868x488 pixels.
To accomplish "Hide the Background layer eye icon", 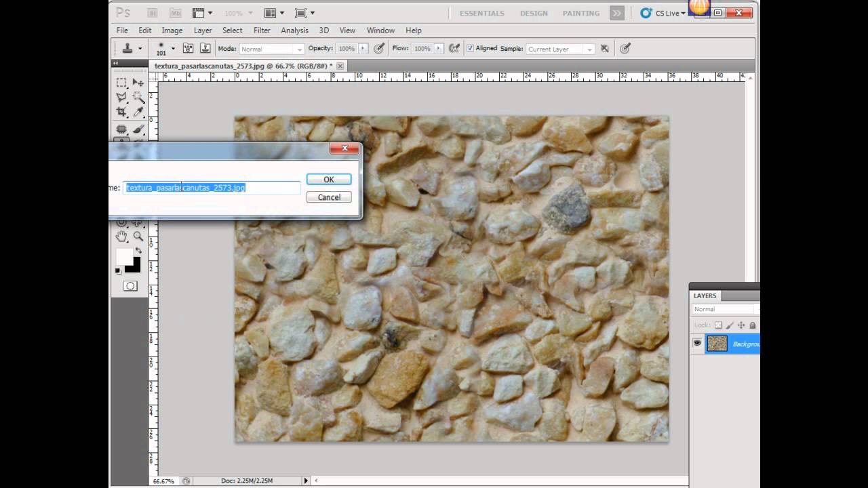I will 697,344.
